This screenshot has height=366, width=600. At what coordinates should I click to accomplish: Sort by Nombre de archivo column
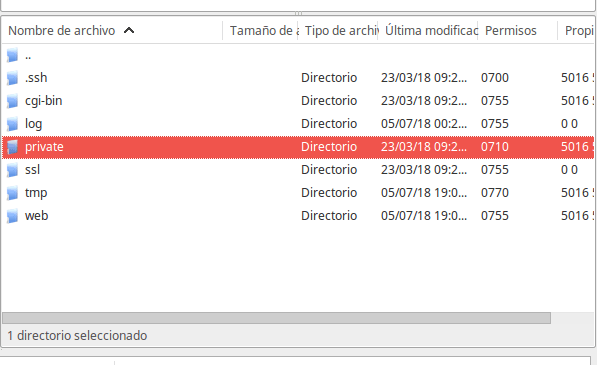(x=112, y=30)
